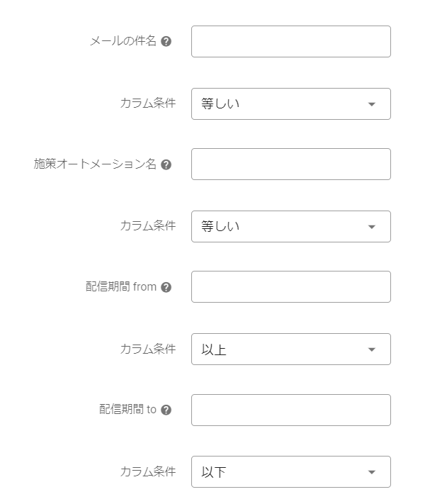The width and height of the screenshot is (447, 504).
Task: Open the 以上 column condition dropdown
Action: [x=290, y=349]
